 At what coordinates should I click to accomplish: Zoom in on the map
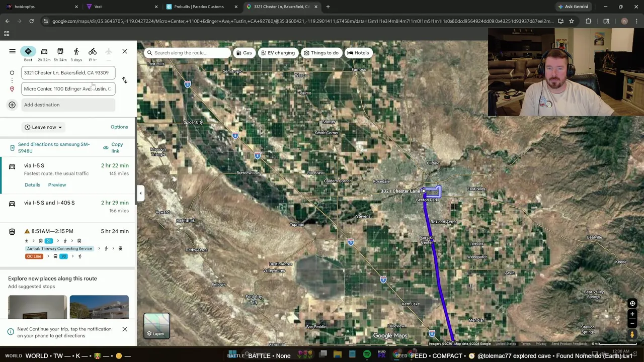click(x=632, y=314)
